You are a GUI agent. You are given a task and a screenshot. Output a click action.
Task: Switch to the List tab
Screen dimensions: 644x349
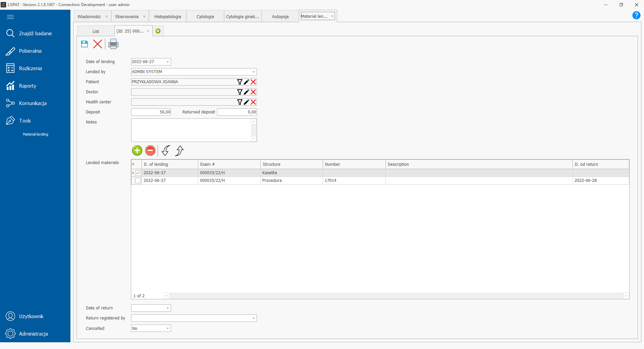[96, 31]
